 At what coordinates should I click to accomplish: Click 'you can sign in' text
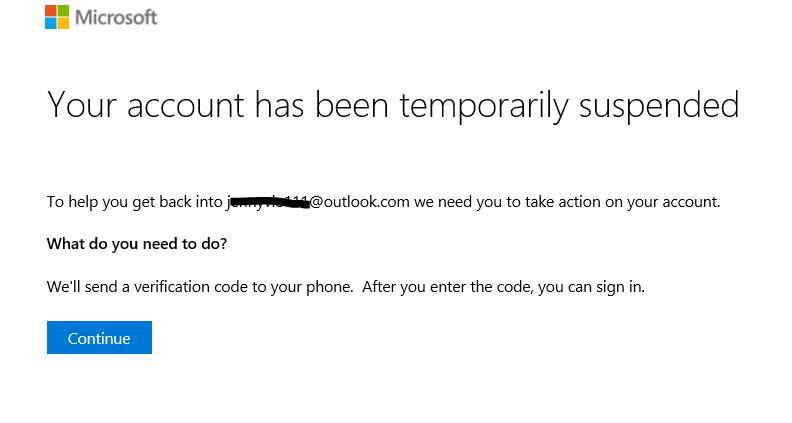[x=590, y=287]
